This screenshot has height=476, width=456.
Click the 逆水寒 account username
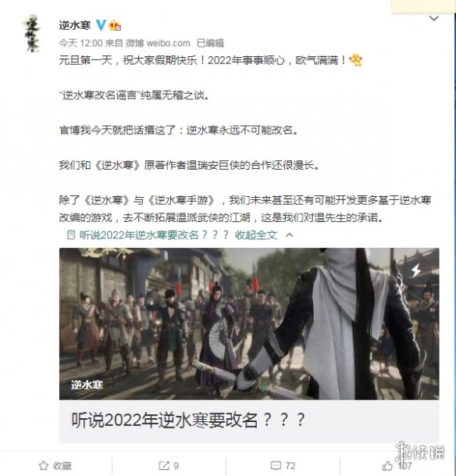point(75,25)
